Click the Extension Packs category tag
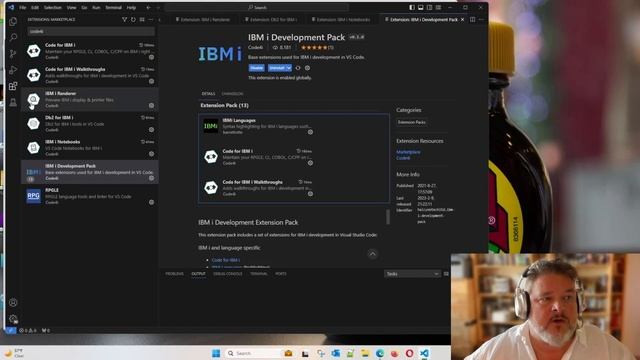The height and width of the screenshot is (360, 640). pos(411,122)
